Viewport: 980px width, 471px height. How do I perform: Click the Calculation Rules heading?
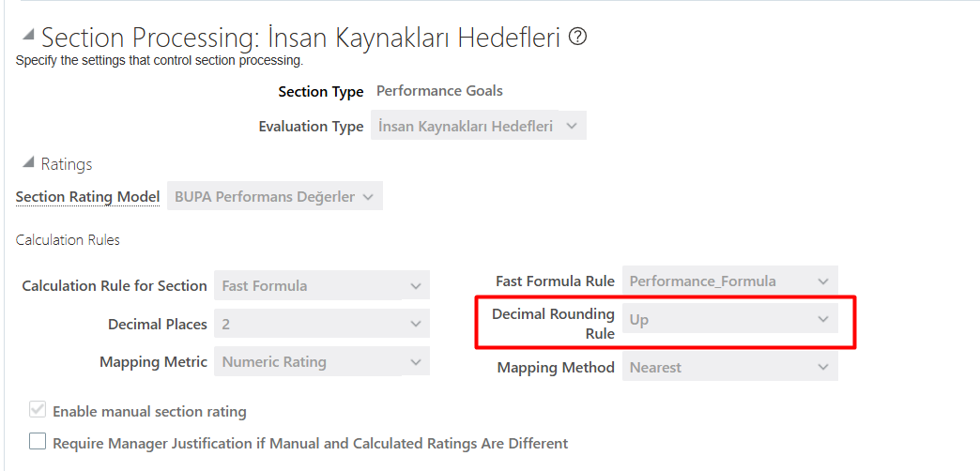(68, 240)
